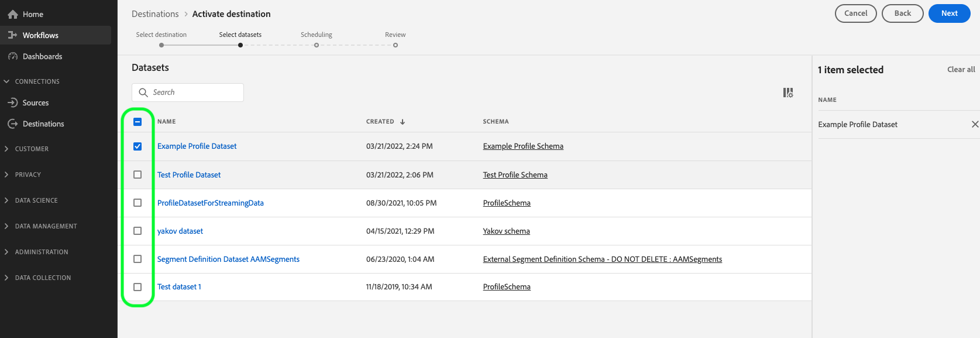Check the Test Profile Dataset checkbox
Image resolution: width=980 pixels, height=338 pixels.
coord(137,175)
